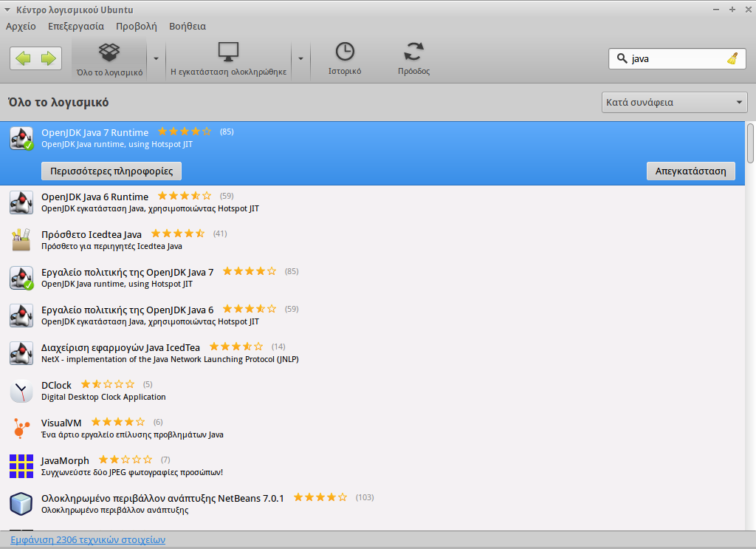Viewport: 756px width, 549px height.
Task: Click the Συγχωνεύστε δύο JPEG description text
Action: [x=132, y=472]
